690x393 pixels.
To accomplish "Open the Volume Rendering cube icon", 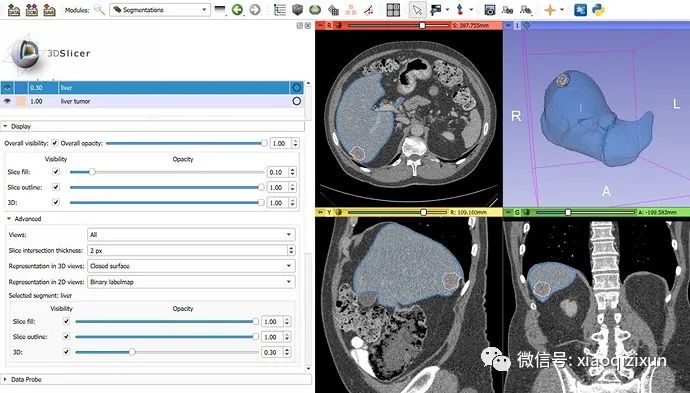I will (x=297, y=10).
